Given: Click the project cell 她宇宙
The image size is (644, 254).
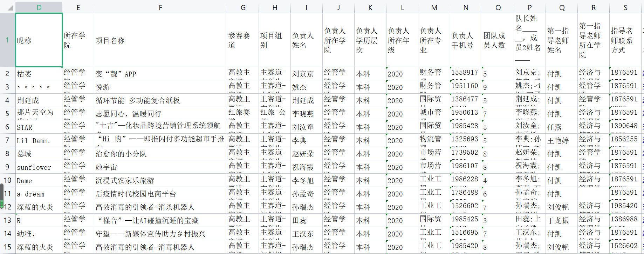Looking at the screenshot, I should [160, 167].
